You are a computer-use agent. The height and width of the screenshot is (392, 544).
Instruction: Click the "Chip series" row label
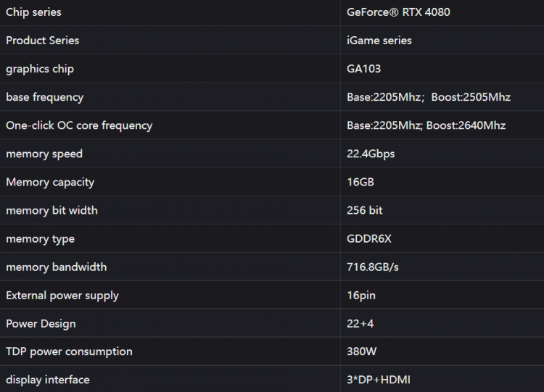click(33, 12)
